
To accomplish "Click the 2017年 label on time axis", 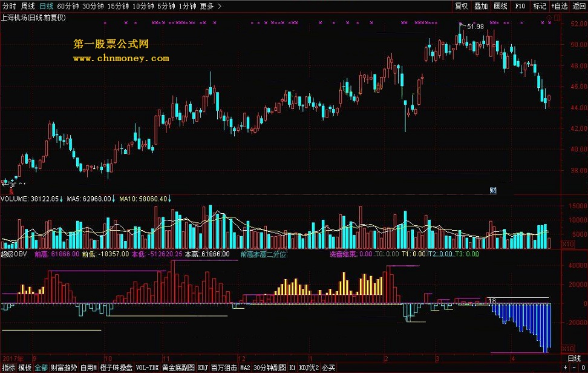I will coord(12,358).
